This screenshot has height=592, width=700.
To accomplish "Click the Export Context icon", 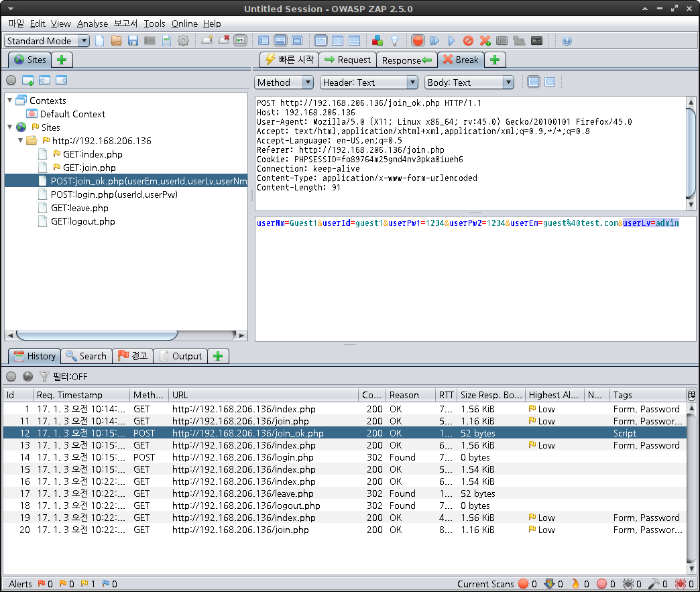I will point(61,80).
